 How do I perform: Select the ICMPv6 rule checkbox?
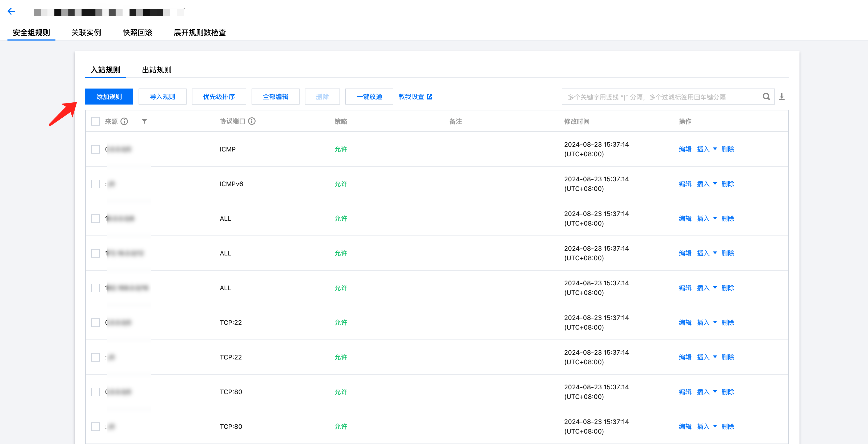point(95,184)
